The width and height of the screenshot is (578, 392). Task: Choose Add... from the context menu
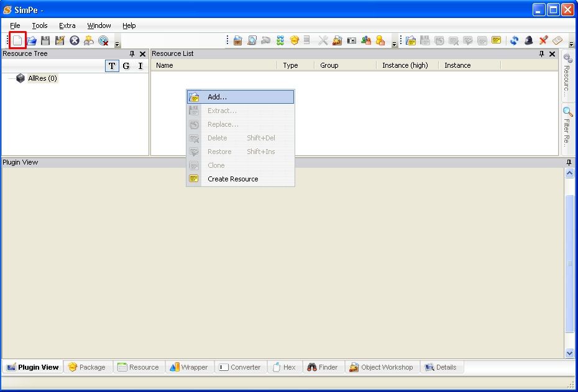[x=241, y=97]
